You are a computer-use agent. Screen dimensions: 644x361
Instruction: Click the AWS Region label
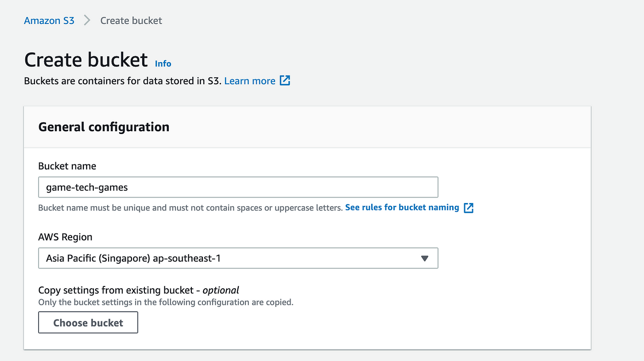tap(65, 237)
